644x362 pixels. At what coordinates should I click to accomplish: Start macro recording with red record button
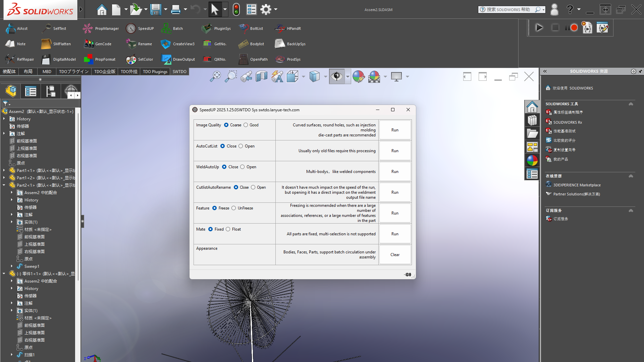coord(574,27)
